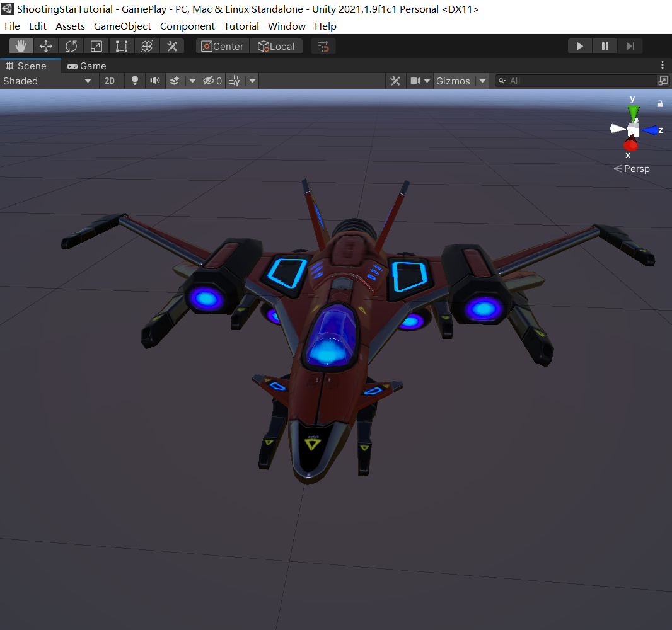This screenshot has width=672, height=630.
Task: Select the Move tool
Action: 46,45
